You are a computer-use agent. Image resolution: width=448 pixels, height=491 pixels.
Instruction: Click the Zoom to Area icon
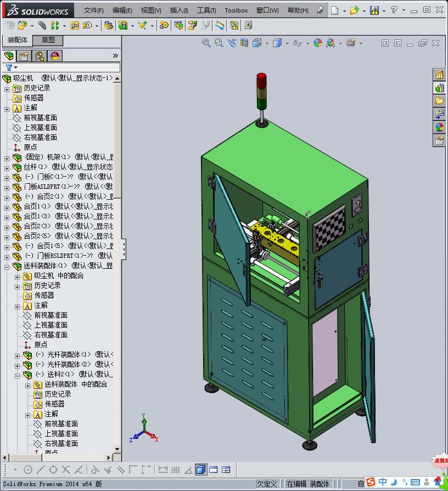pyautogui.click(x=219, y=43)
